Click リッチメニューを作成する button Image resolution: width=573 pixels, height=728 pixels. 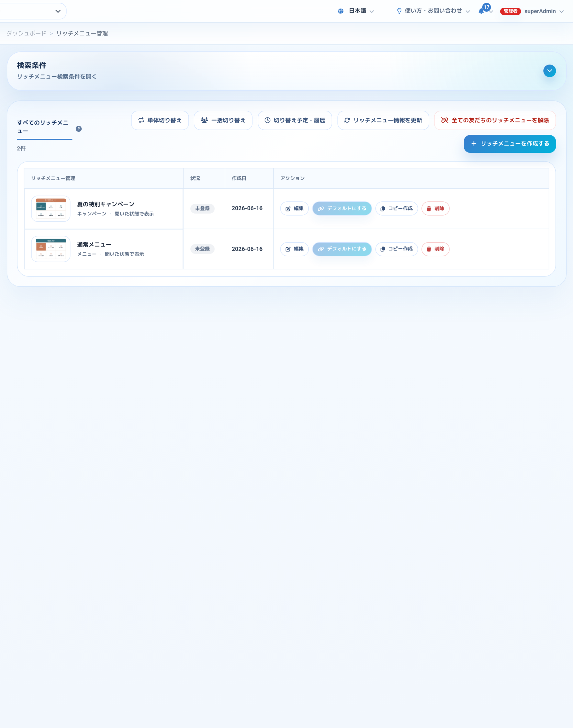coord(509,144)
